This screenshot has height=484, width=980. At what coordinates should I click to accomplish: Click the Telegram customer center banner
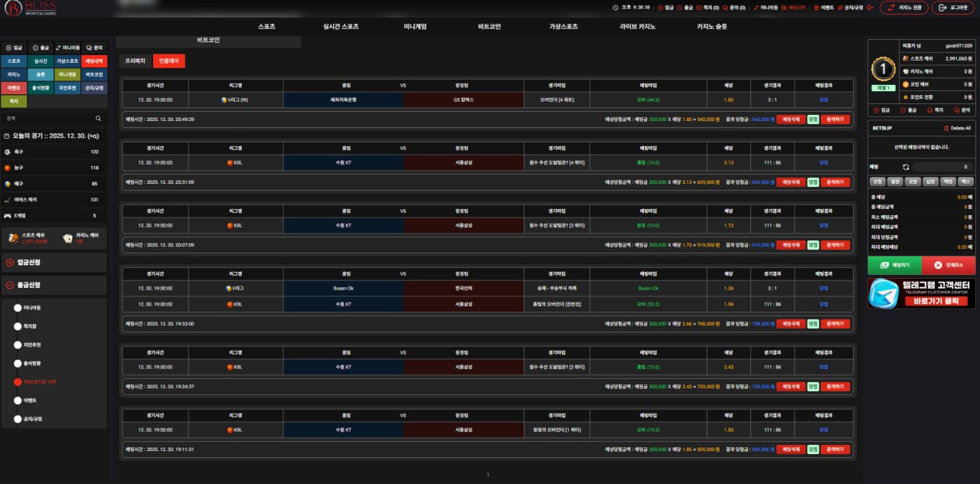click(x=921, y=293)
